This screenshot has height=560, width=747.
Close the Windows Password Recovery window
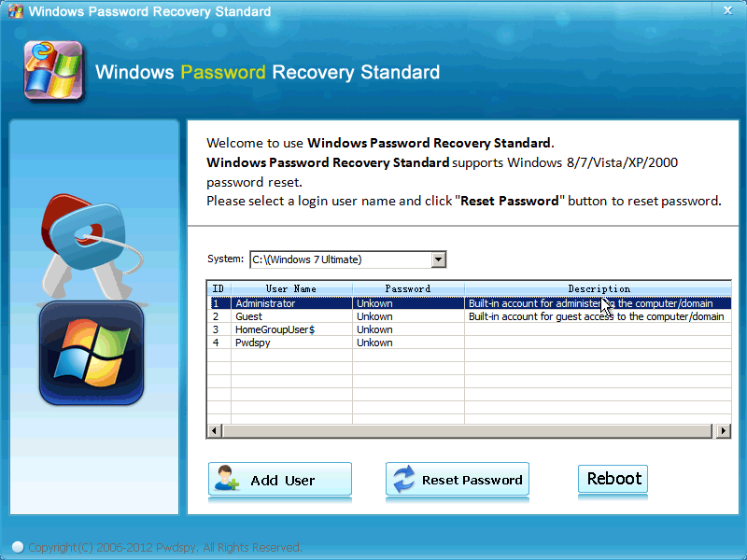(727, 10)
